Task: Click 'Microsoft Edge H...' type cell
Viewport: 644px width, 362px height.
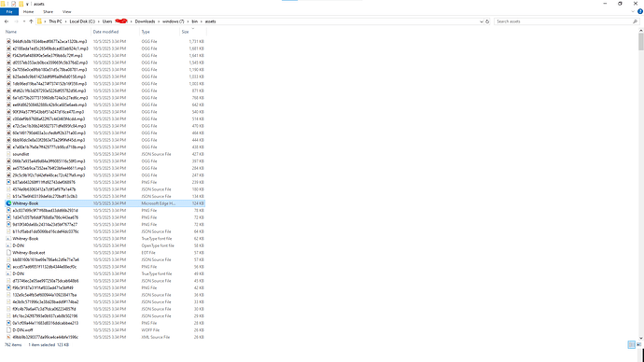Action: pyautogui.click(x=158, y=203)
